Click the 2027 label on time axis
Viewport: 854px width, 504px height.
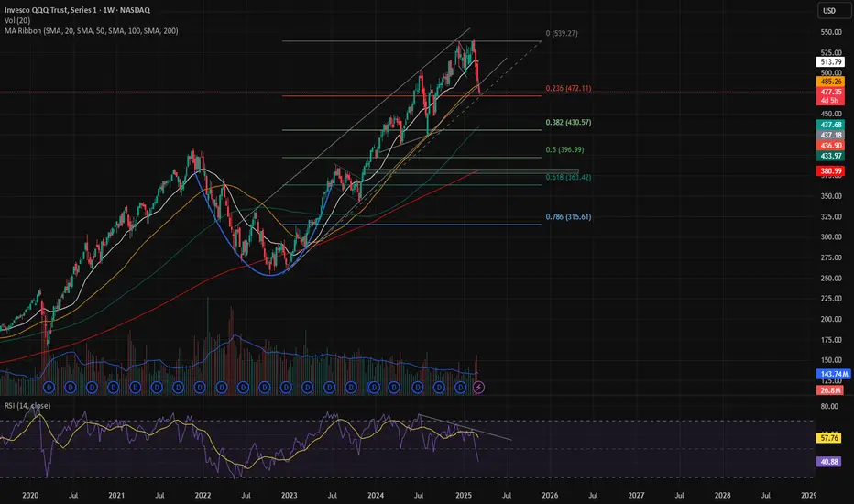pos(636,495)
